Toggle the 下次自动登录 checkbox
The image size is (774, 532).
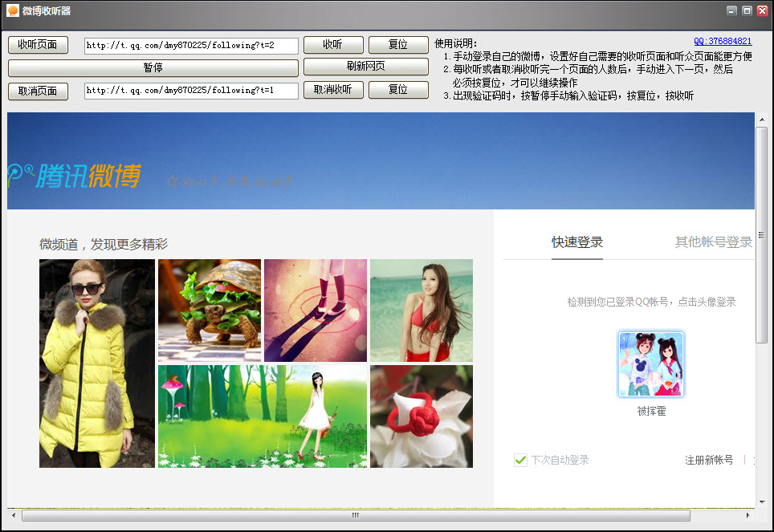click(520, 461)
